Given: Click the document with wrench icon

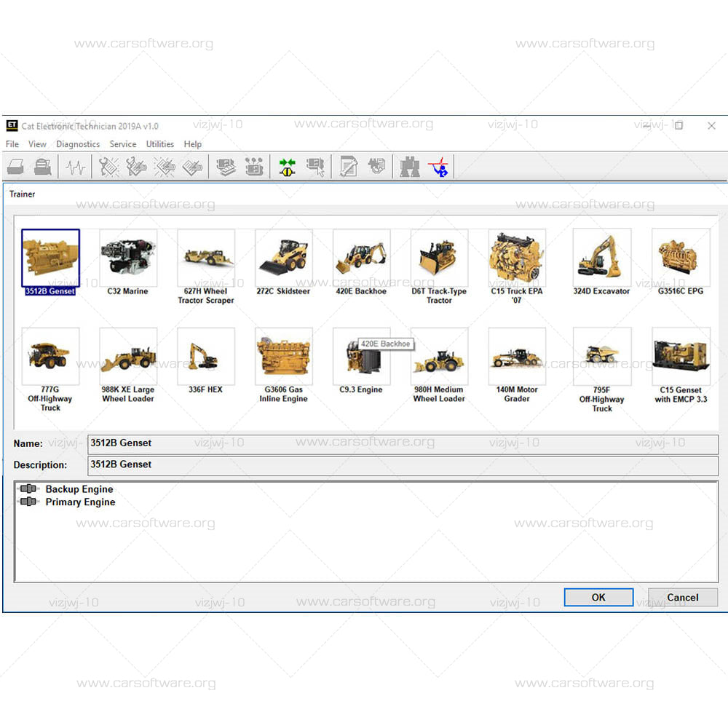Looking at the screenshot, I should 348,167.
